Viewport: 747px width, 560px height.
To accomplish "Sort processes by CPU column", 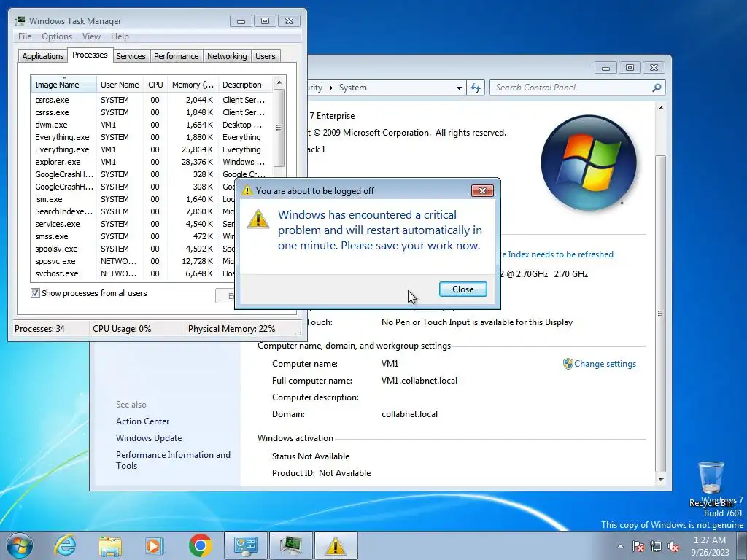I will click(x=155, y=85).
